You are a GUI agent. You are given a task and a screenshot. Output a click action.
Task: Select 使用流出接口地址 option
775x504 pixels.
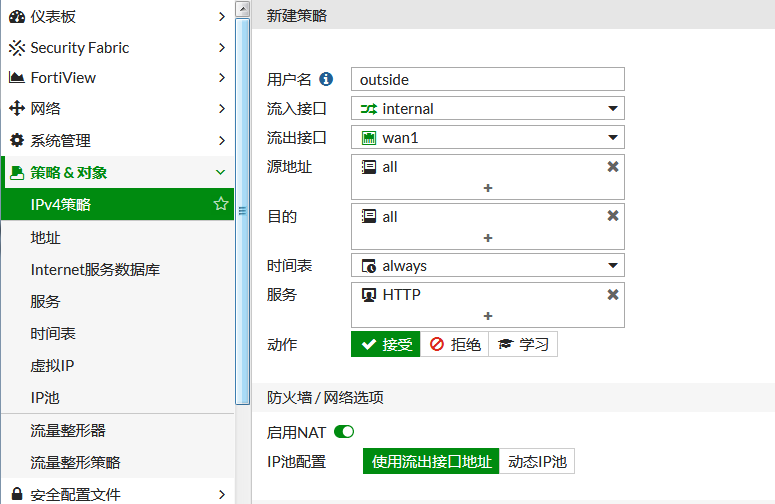[x=431, y=462]
